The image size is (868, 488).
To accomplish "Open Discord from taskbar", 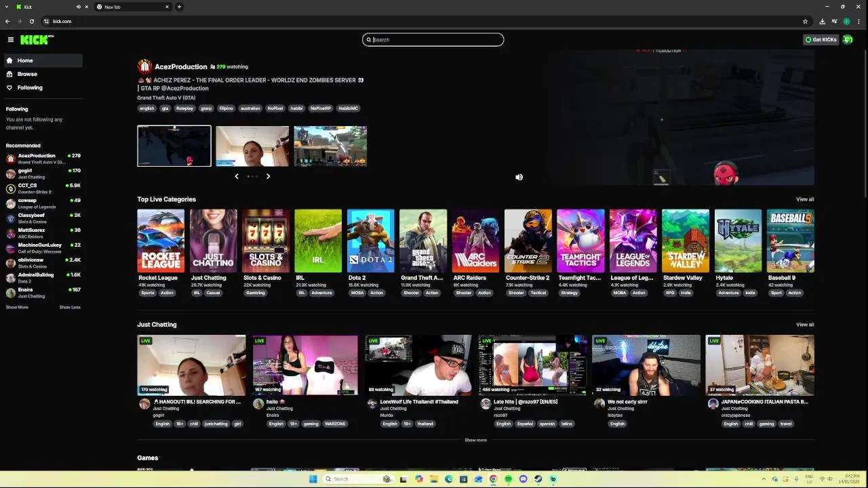I will click(x=523, y=479).
